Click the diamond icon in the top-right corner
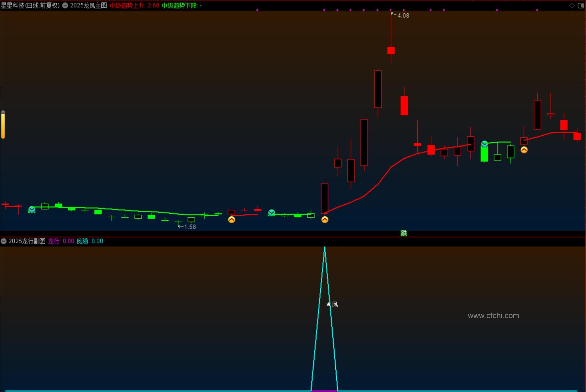This screenshot has width=586, height=392. pyautogui.click(x=572, y=6)
